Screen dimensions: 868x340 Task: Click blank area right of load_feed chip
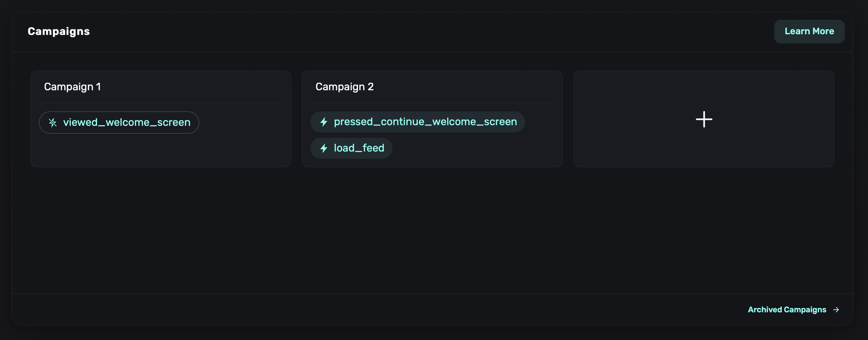[472, 148]
